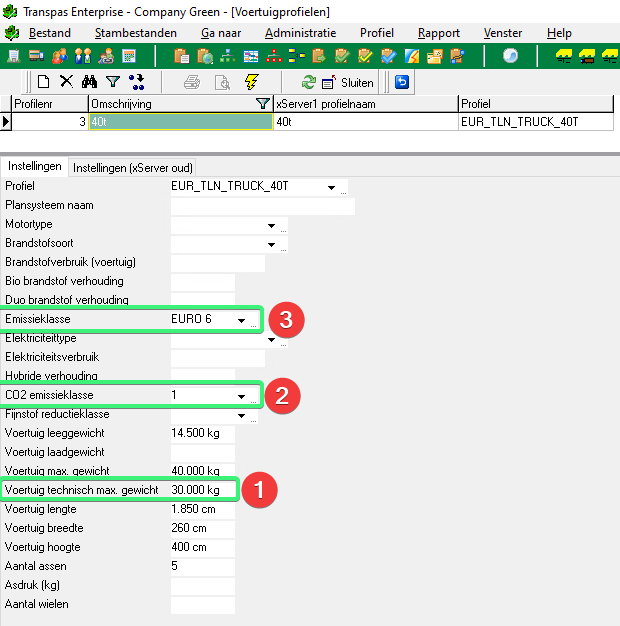Click the green refresh arrows icon
This screenshot has width=620, height=626.
(x=308, y=81)
